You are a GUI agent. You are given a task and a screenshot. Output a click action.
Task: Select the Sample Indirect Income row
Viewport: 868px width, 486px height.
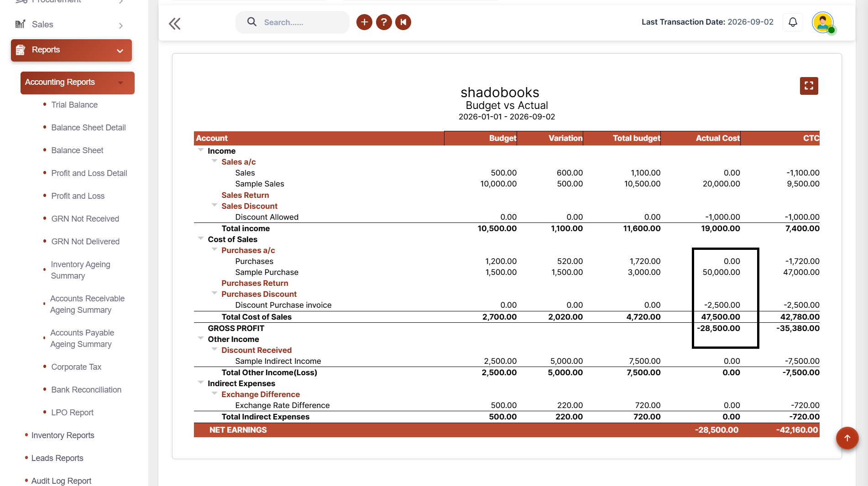point(507,361)
